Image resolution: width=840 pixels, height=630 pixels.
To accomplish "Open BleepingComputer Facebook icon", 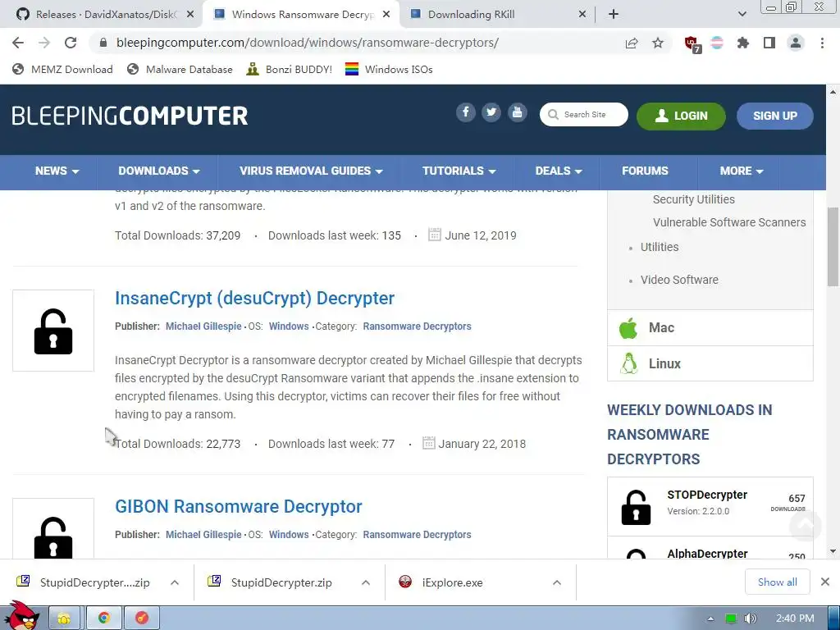I will 466,112.
